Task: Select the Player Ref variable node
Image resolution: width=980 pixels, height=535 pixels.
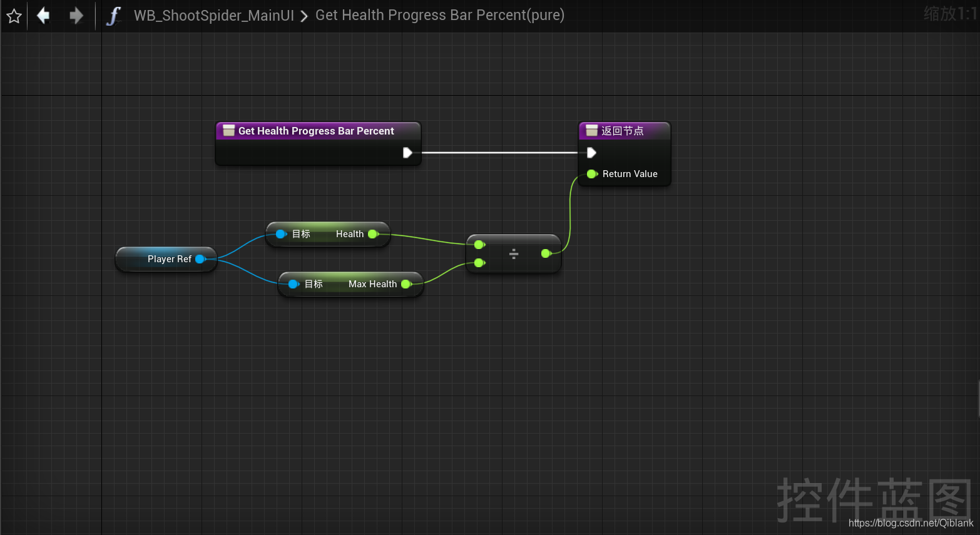Action: (166, 259)
